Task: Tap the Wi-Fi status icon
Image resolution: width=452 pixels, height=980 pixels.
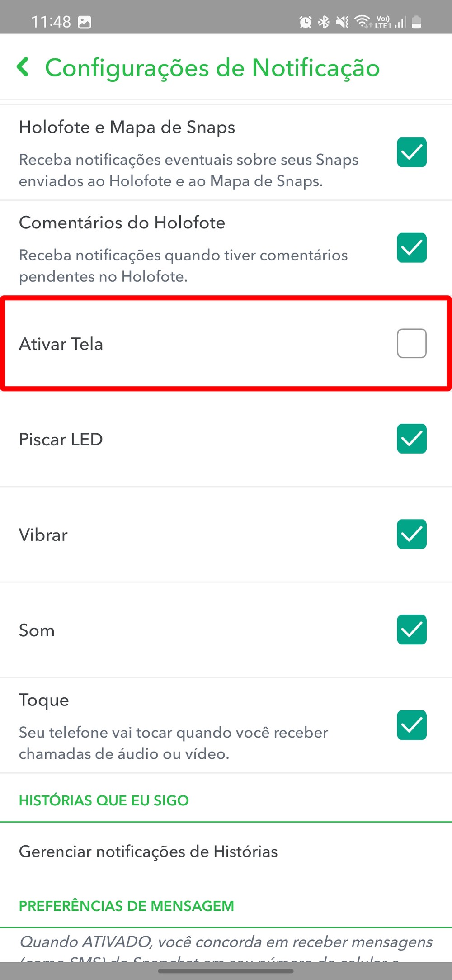Action: [363, 21]
